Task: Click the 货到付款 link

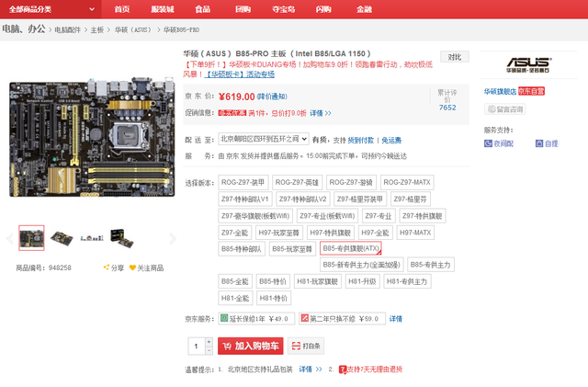Action: (x=361, y=140)
